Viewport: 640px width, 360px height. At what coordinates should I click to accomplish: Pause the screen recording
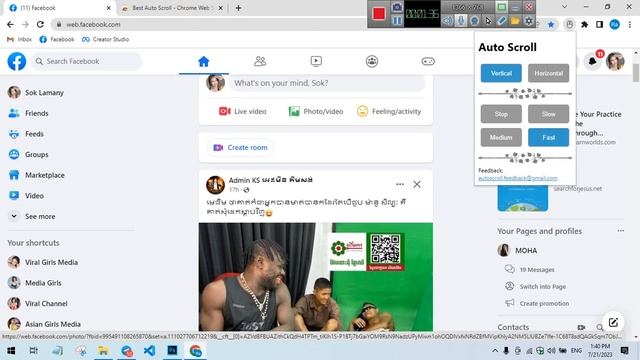(397, 20)
